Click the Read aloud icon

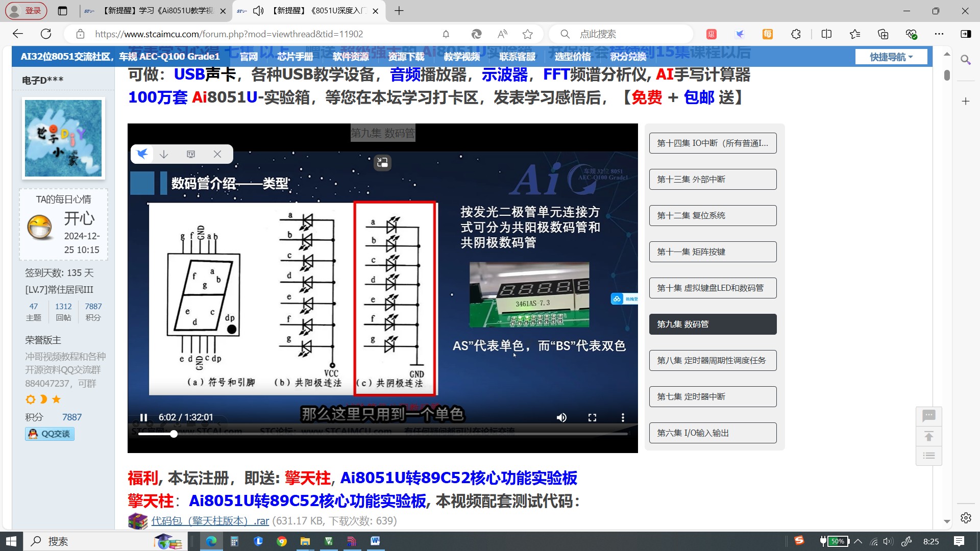(502, 34)
